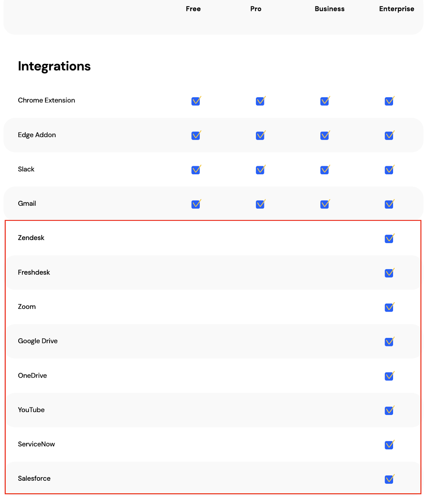Screen dimensions: 428x504
Task: Click Edge Addon checkmark in Enterprise column
Action: coord(390,135)
